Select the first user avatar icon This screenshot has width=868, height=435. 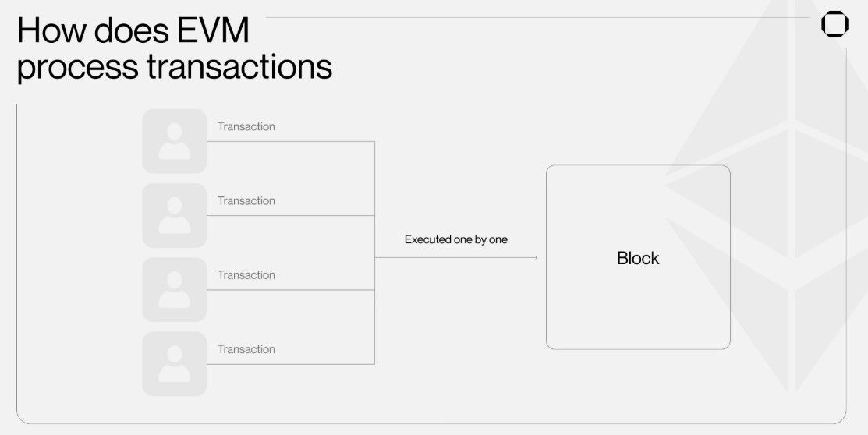coord(174,141)
